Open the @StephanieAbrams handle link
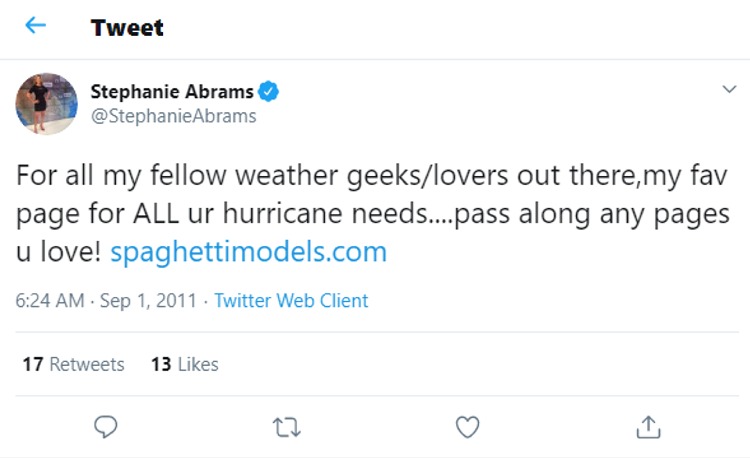The width and height of the screenshot is (750, 458). [x=173, y=116]
